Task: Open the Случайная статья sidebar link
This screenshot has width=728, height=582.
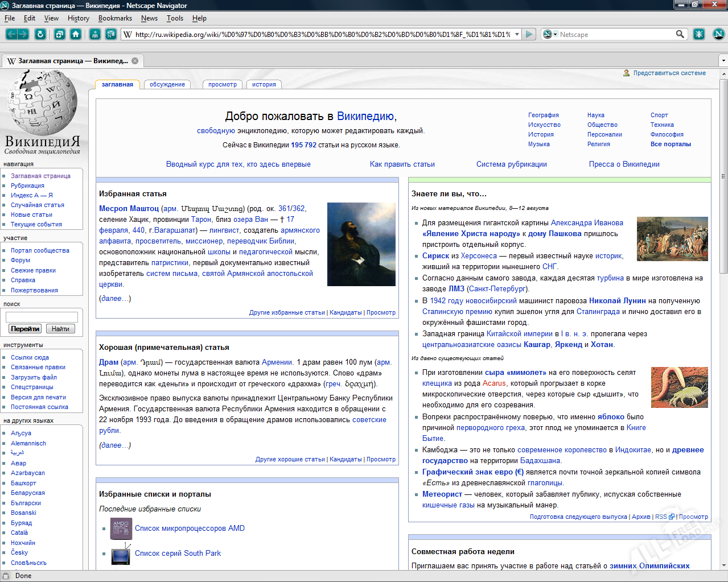Action: pyautogui.click(x=38, y=205)
